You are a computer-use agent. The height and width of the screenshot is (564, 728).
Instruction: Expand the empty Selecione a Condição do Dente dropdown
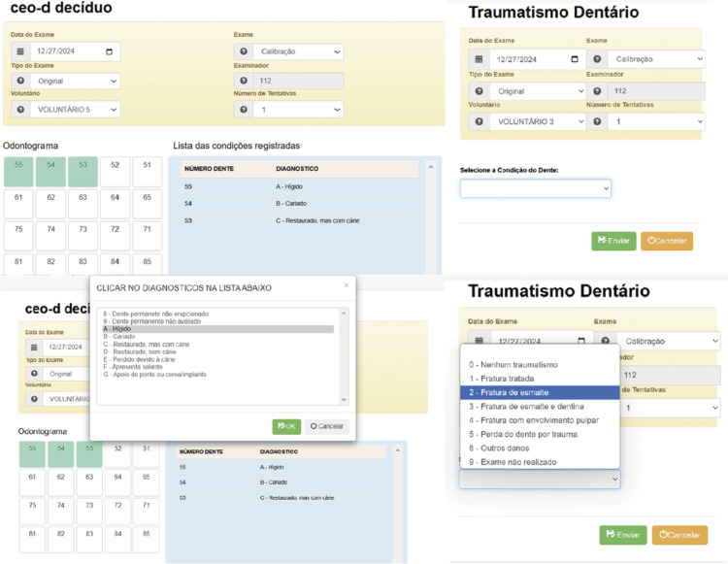click(x=535, y=188)
